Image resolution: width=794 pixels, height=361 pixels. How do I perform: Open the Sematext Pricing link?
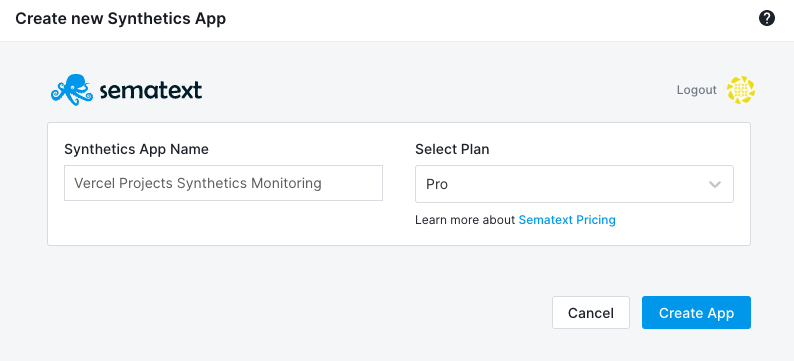pyautogui.click(x=567, y=220)
